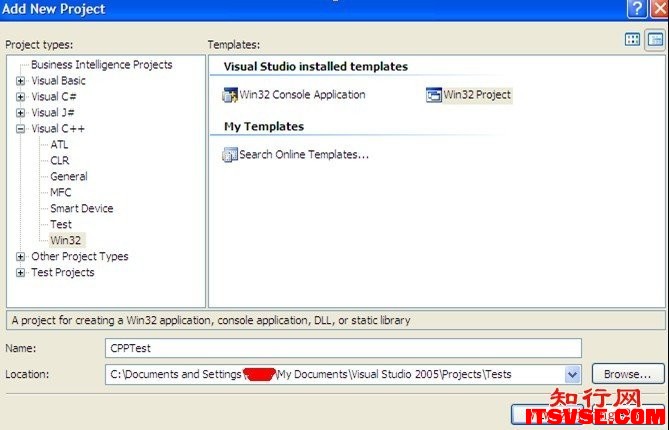Select Smart Device under Visual C++
This screenshot has height=430, width=669.
tap(82, 208)
